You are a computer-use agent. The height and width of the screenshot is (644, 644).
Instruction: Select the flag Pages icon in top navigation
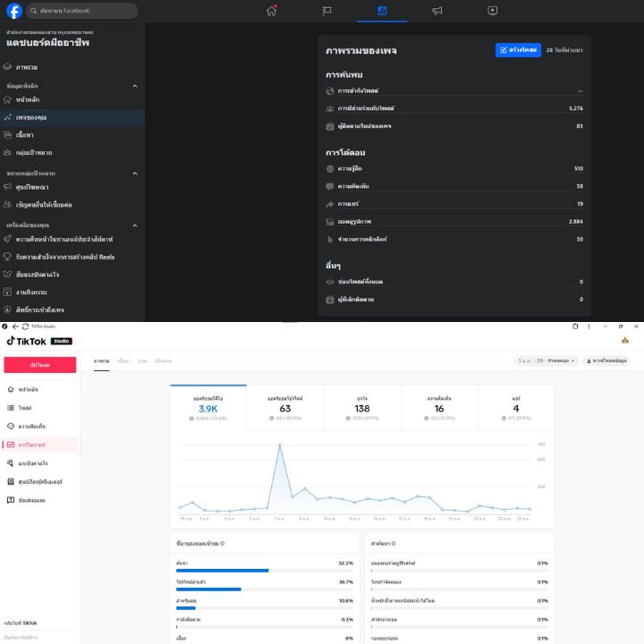tap(327, 11)
